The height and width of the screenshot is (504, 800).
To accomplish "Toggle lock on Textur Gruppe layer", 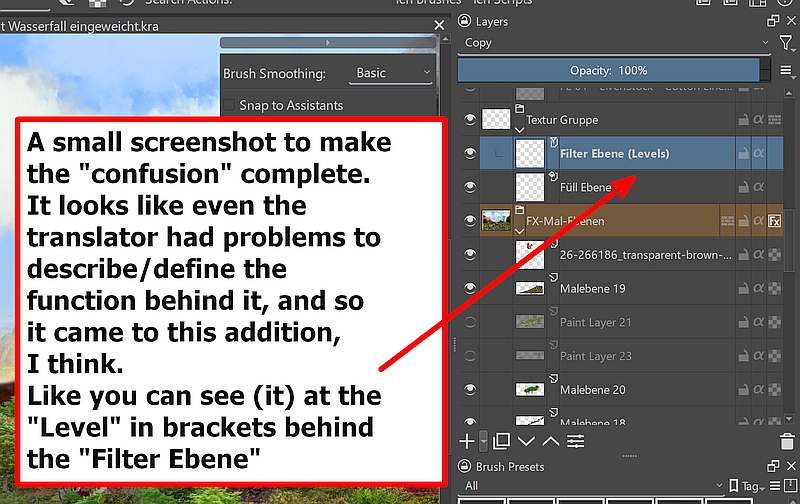I will (743, 120).
